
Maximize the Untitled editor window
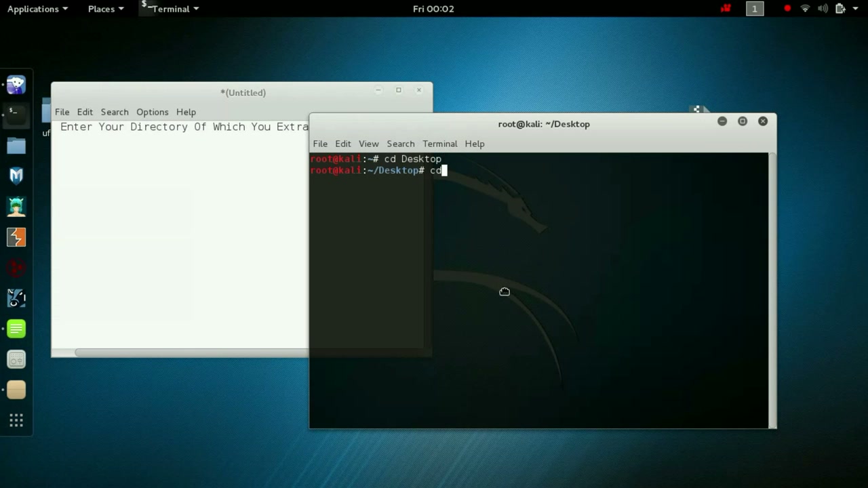click(399, 90)
